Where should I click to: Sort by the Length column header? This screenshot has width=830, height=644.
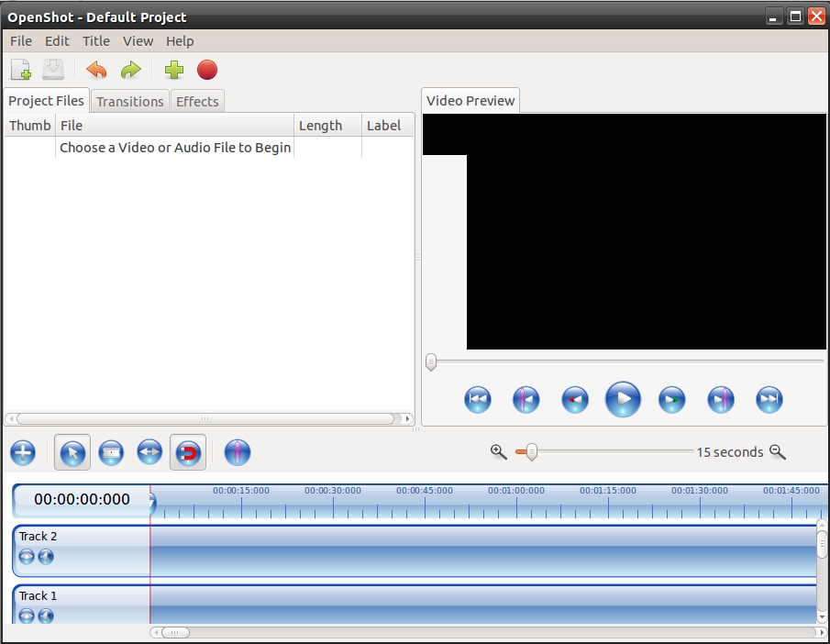[327, 126]
